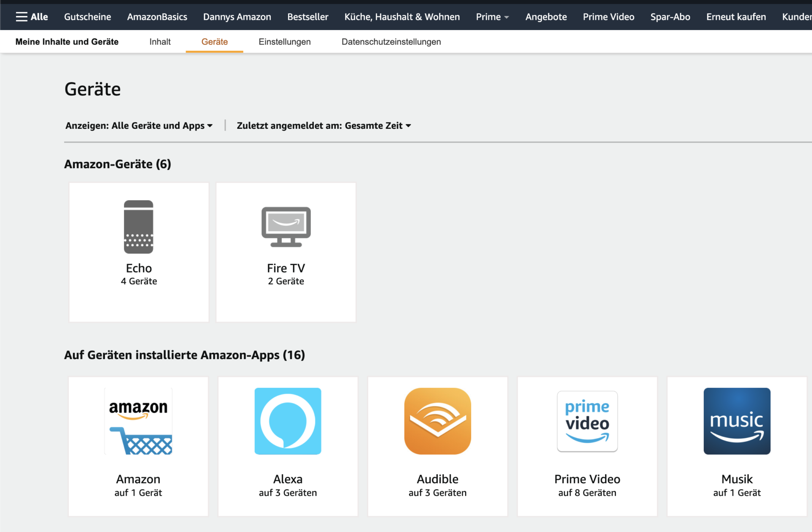
Task: Click the Echo speaker device icon
Action: (139, 227)
